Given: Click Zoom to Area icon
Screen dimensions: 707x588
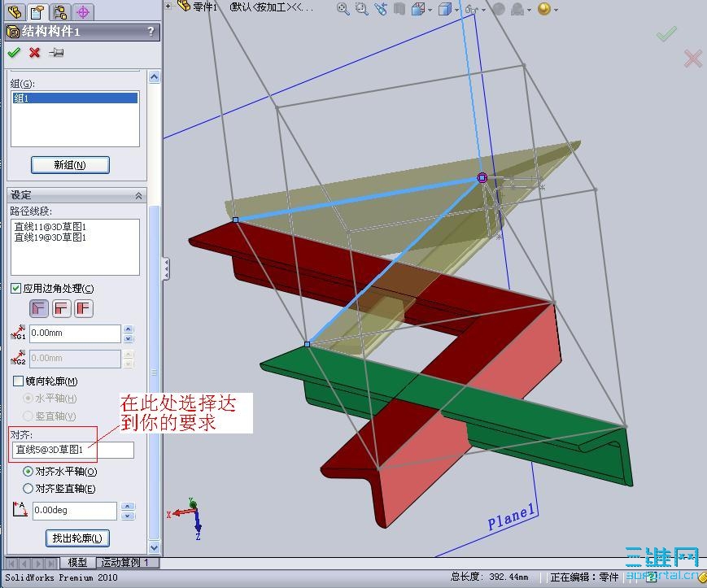Looking at the screenshot, I should pyautogui.click(x=361, y=9).
